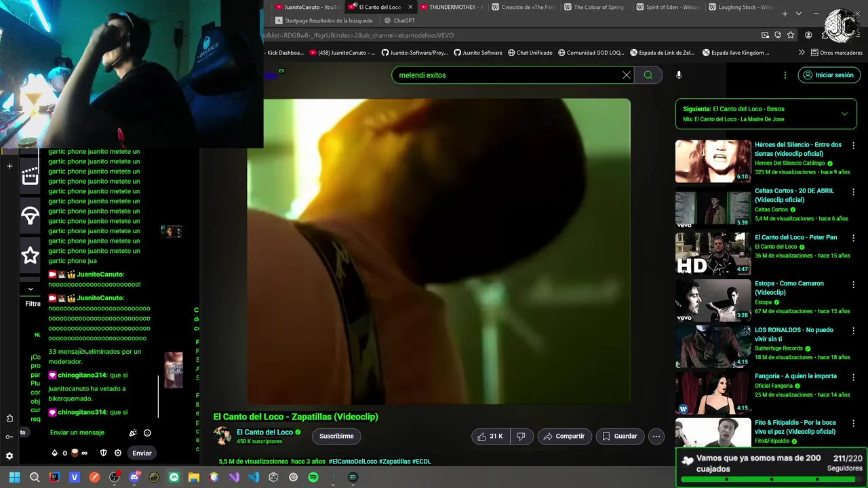868x488 pixels.
Task: Open Visual Studio Code from taskbar
Action: pos(254,477)
